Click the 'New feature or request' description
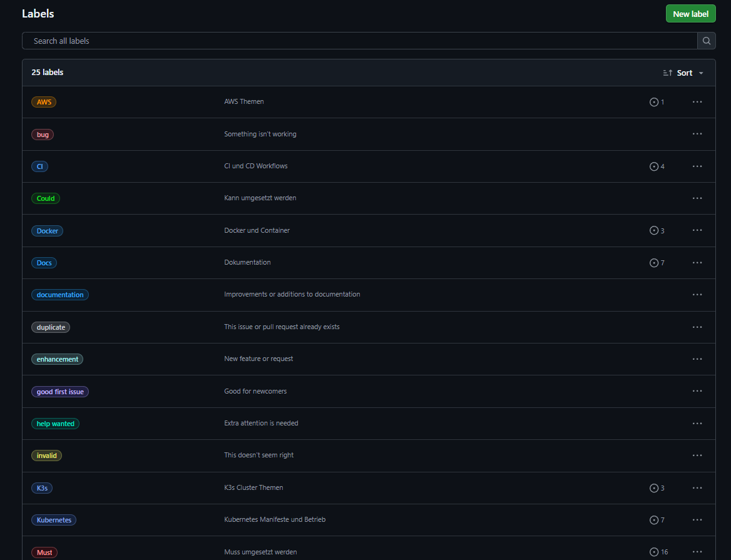Viewport: 731px width, 560px height. [x=258, y=359]
